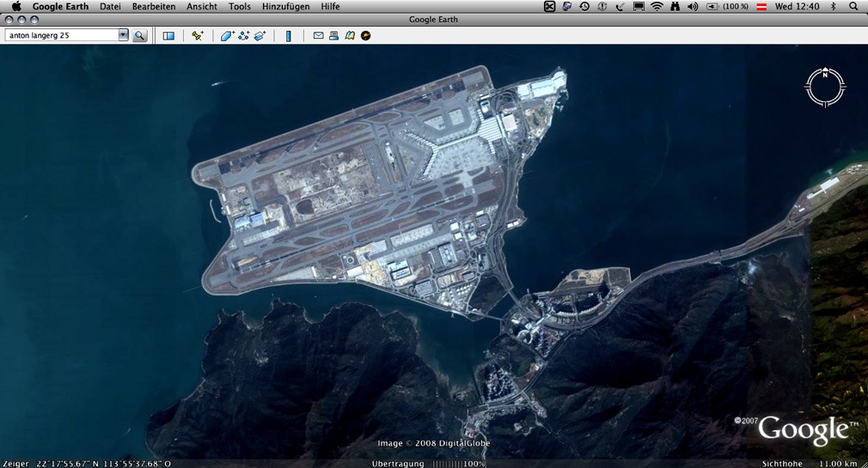Show view in Google Maps
Viewport: 868px width, 468px height.
coord(350,36)
